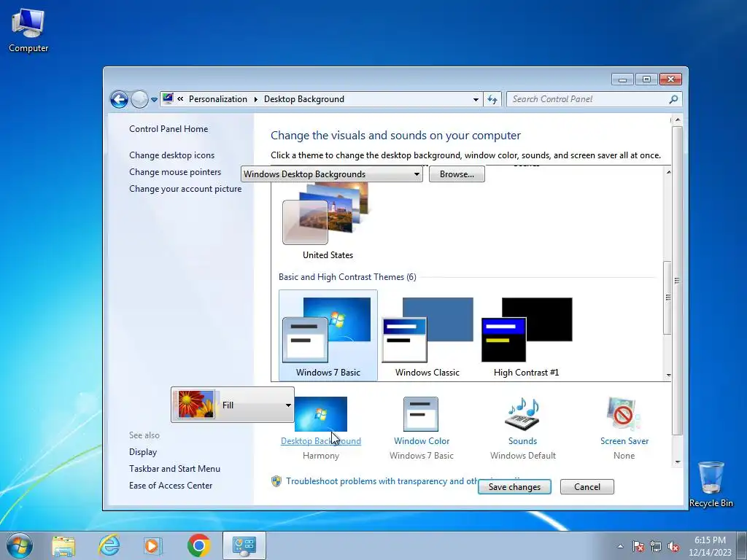Click the Save changes button

514,486
